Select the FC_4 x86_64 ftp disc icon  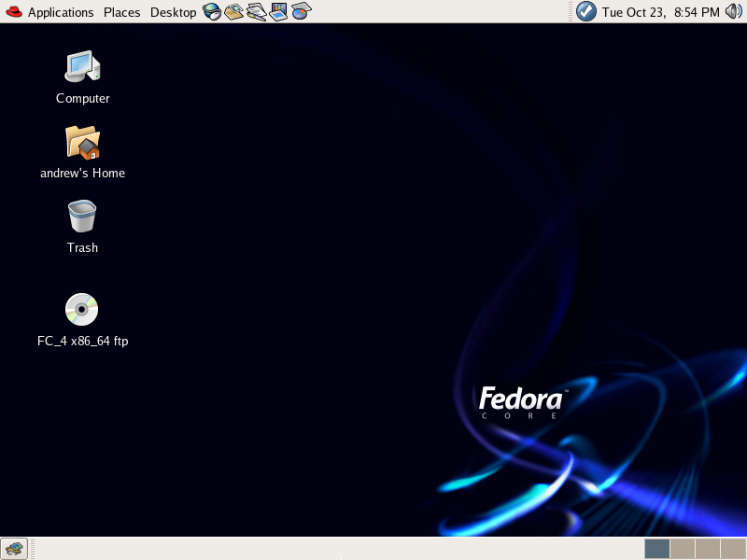(x=82, y=310)
